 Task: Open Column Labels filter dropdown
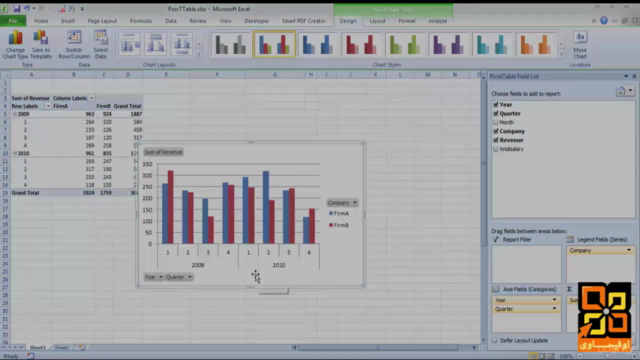[91, 98]
